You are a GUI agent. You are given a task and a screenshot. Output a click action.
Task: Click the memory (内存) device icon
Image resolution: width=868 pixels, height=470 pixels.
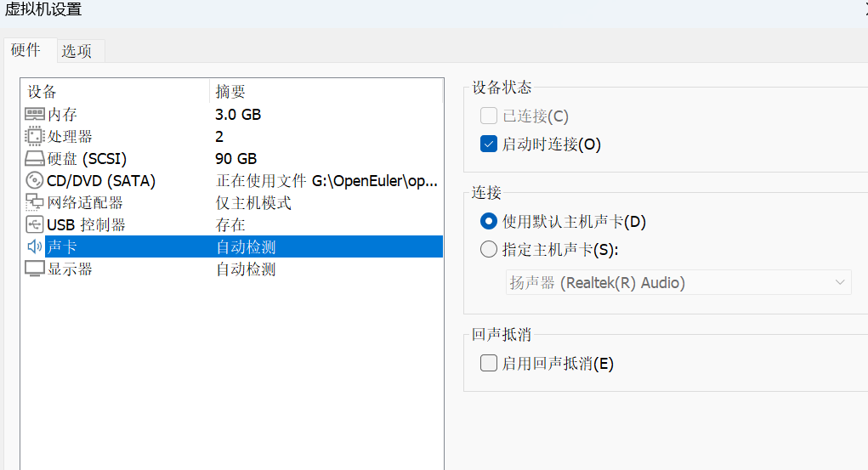tap(34, 114)
